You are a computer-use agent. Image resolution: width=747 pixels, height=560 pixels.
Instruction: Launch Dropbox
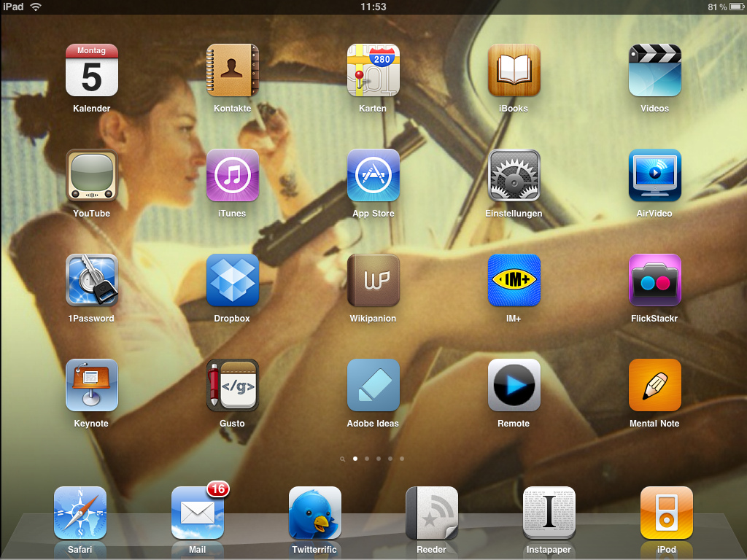coord(233,281)
